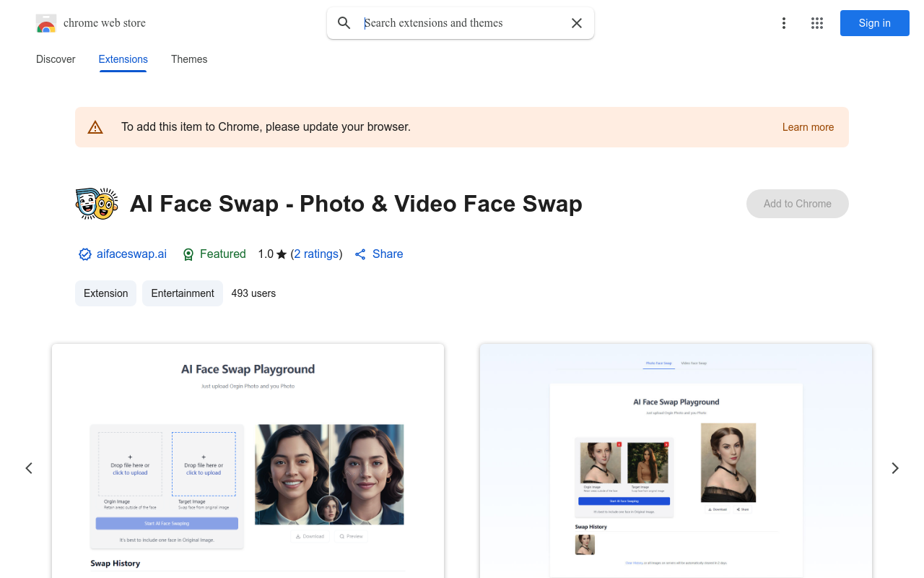Switch to the Themes tab
The image size is (924, 578).
189,59
